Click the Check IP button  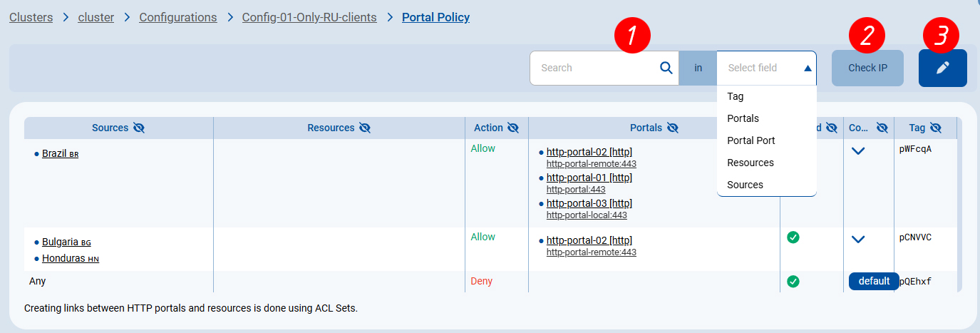867,68
